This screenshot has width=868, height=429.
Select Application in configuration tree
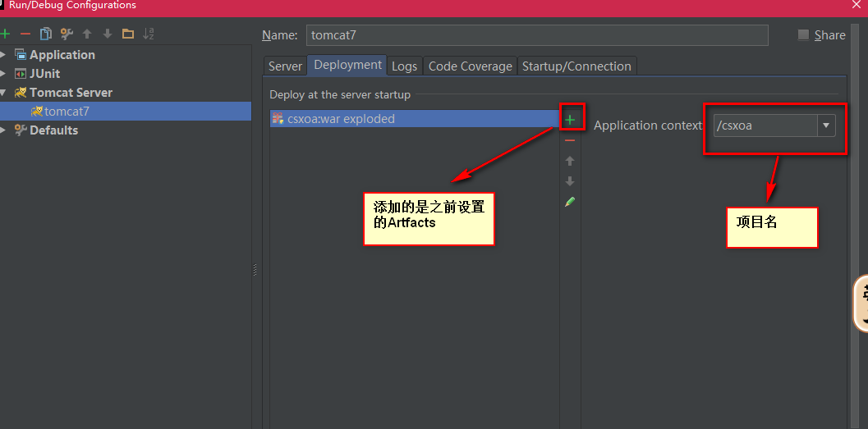62,55
